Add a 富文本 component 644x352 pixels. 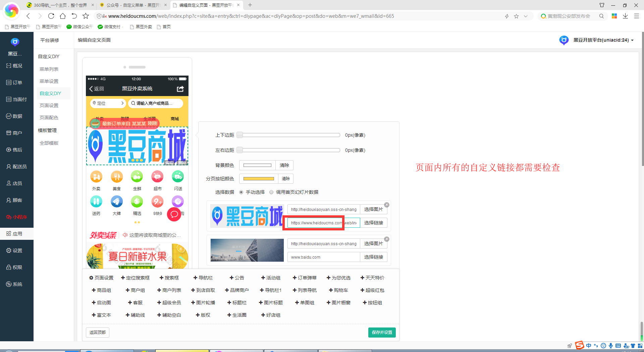tap(102, 315)
